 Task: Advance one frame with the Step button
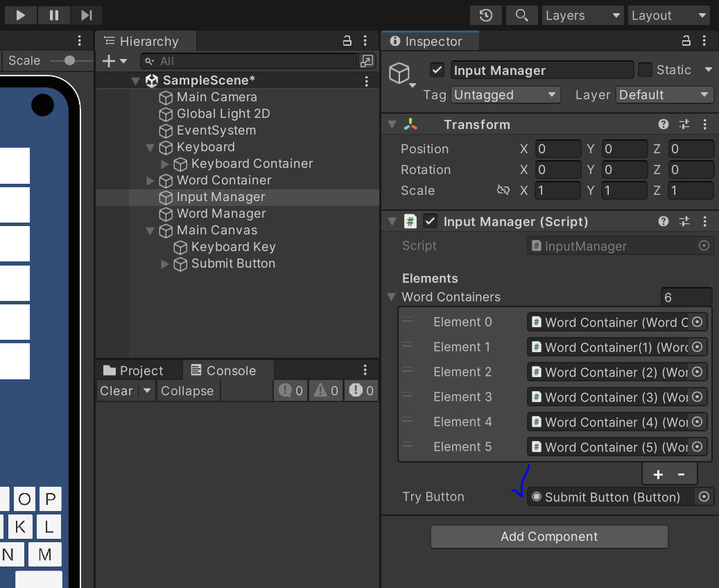pos(86,15)
